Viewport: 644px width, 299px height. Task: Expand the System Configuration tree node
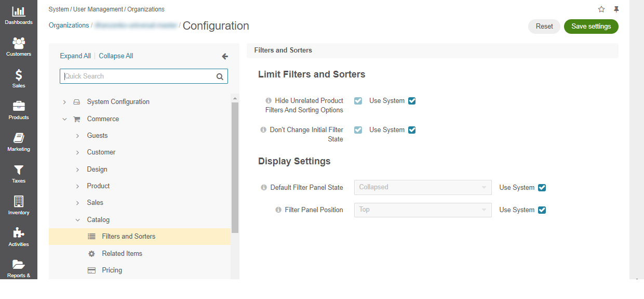pos(64,102)
